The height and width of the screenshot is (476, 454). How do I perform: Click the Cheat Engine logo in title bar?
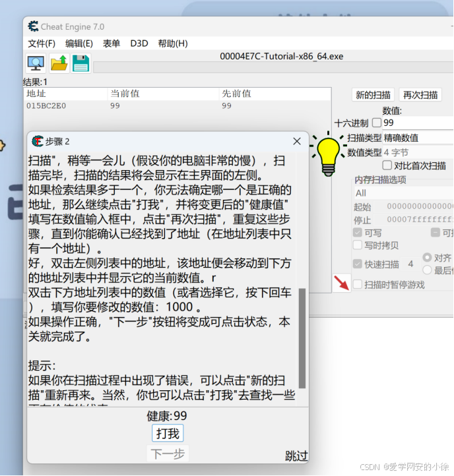click(x=33, y=26)
